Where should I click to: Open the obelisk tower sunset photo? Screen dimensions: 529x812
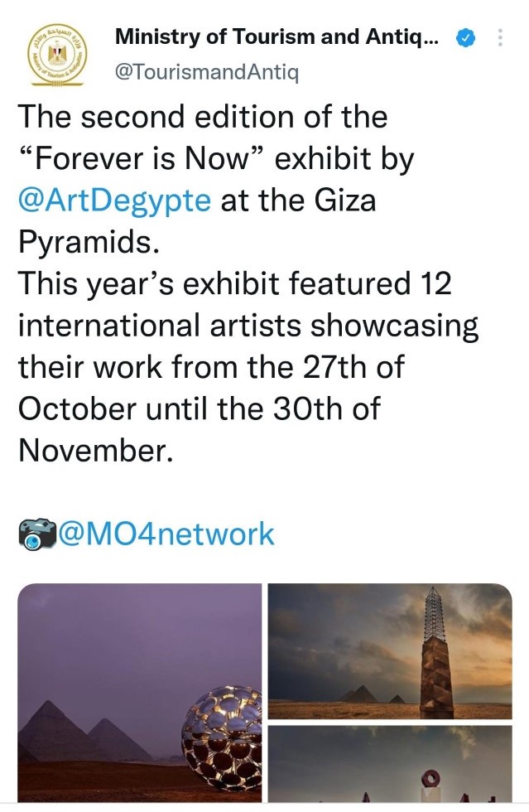[390, 651]
